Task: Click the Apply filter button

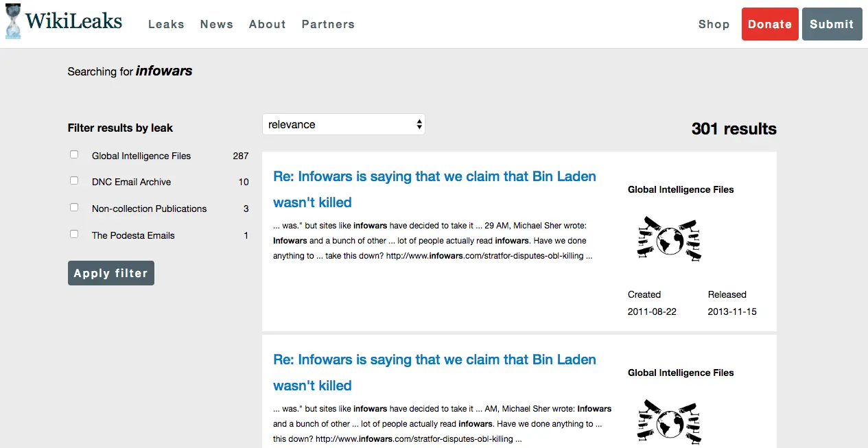Action: coord(111,273)
